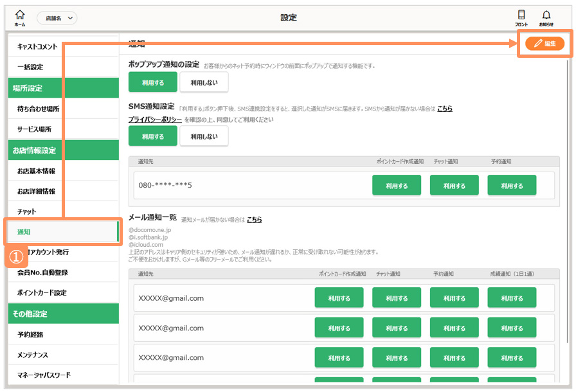Screen dimensions: 576x392
Task: Open ポイントカード設定 menu item
Action: point(42,293)
